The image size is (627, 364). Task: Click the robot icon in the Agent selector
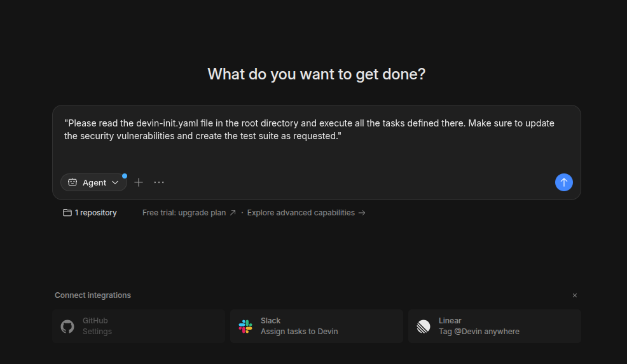[x=72, y=182]
